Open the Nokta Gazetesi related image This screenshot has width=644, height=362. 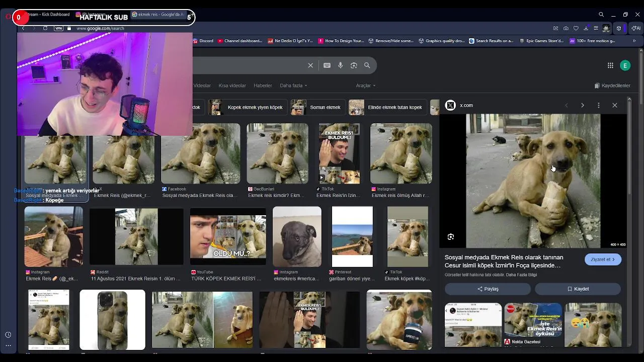(533, 324)
